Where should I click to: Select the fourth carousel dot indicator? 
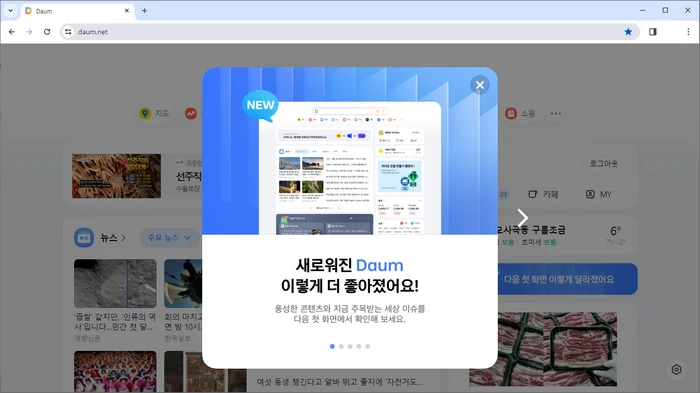(358, 346)
